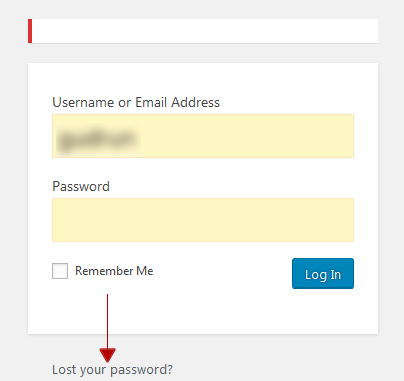Open the Lost your password? link
Image resolution: width=404 pixels, height=381 pixels.
pyautogui.click(x=112, y=370)
